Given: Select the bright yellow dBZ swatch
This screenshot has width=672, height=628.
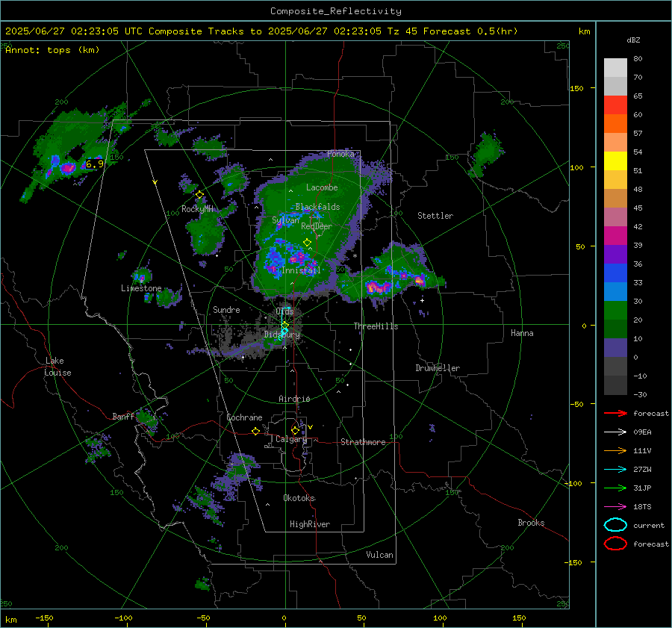Looking at the screenshot, I should pyautogui.click(x=615, y=161).
